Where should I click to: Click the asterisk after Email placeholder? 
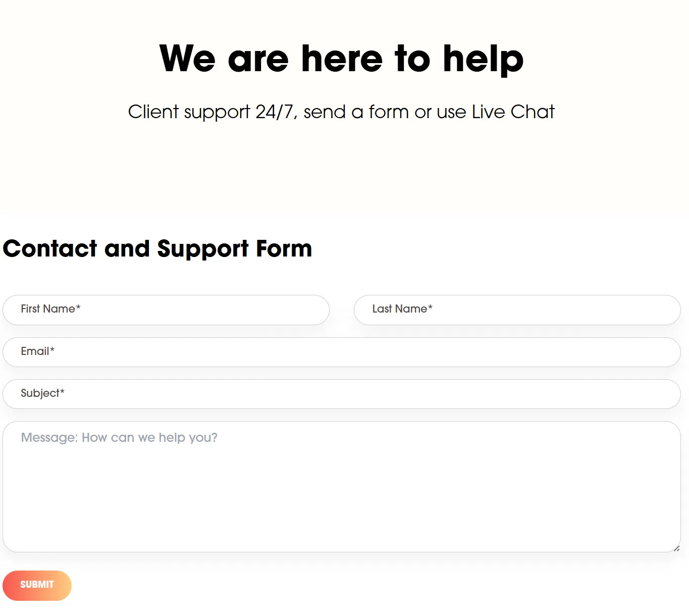coord(52,350)
